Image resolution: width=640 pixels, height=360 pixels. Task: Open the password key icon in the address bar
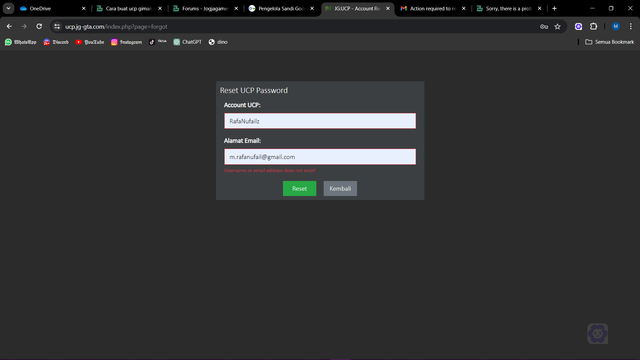pos(544,27)
